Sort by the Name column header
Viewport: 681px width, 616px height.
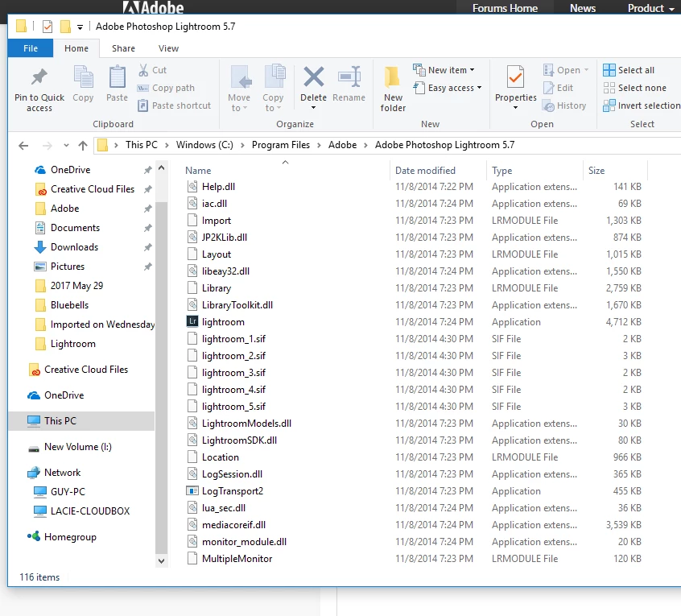(198, 171)
